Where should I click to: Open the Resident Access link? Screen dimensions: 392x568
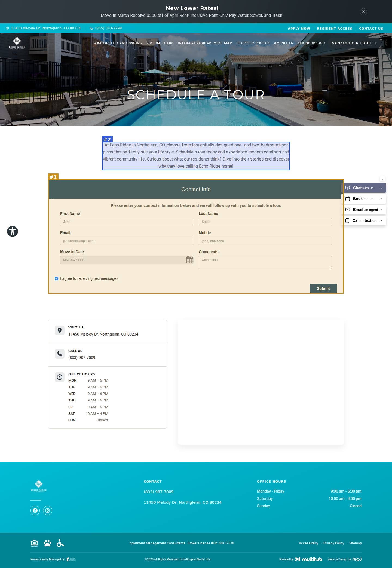point(335,29)
